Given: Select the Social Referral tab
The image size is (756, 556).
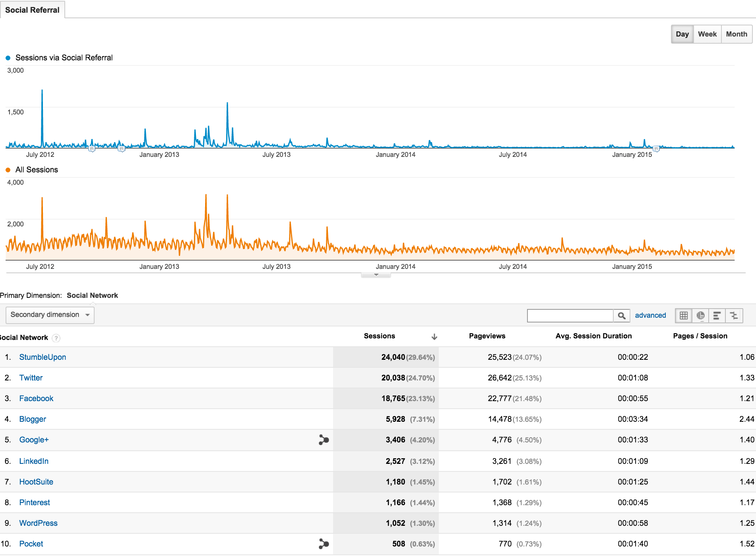Looking at the screenshot, I should [x=32, y=10].
